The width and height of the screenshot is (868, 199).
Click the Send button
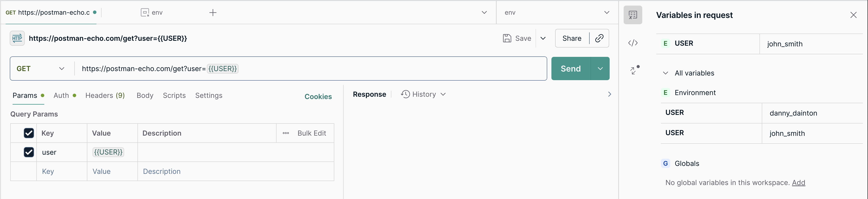(x=571, y=69)
